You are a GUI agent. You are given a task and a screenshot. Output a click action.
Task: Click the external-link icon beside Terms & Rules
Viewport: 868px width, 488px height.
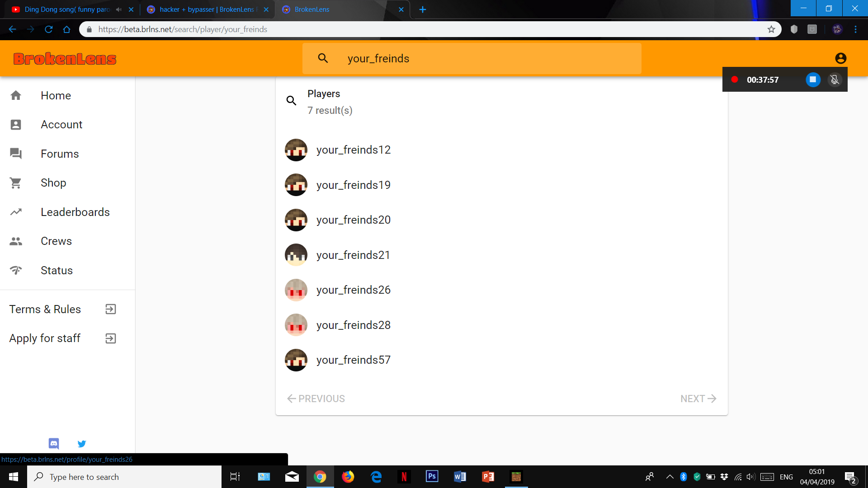(x=111, y=309)
